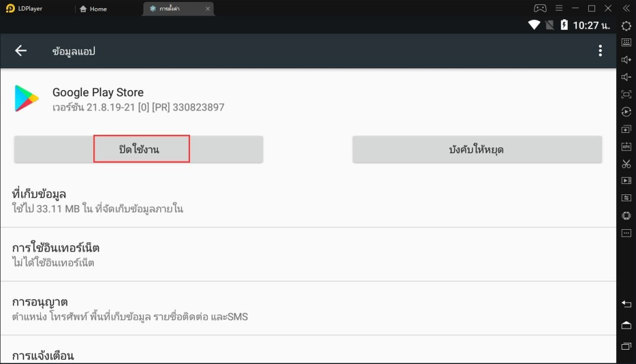This screenshot has width=636, height=364.
Task: Switch to the Home tab
Action: click(x=93, y=9)
